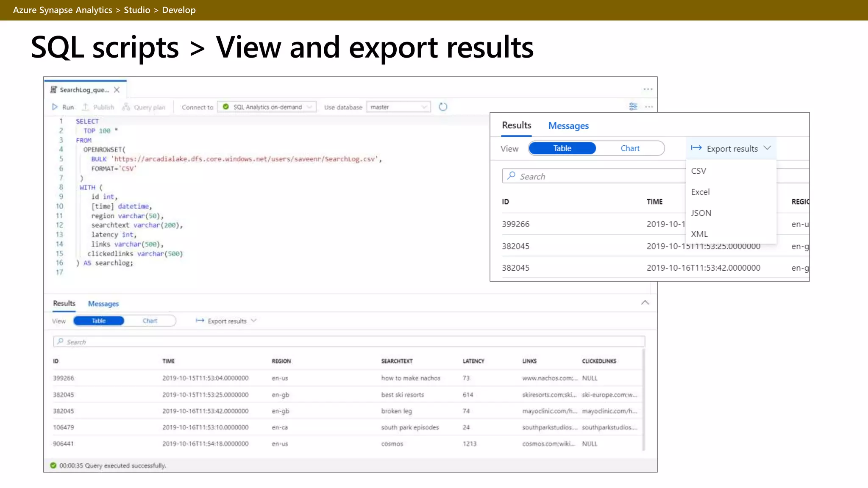Click the Query plan icon
The height and width of the screenshot is (488, 868).
[126, 107]
